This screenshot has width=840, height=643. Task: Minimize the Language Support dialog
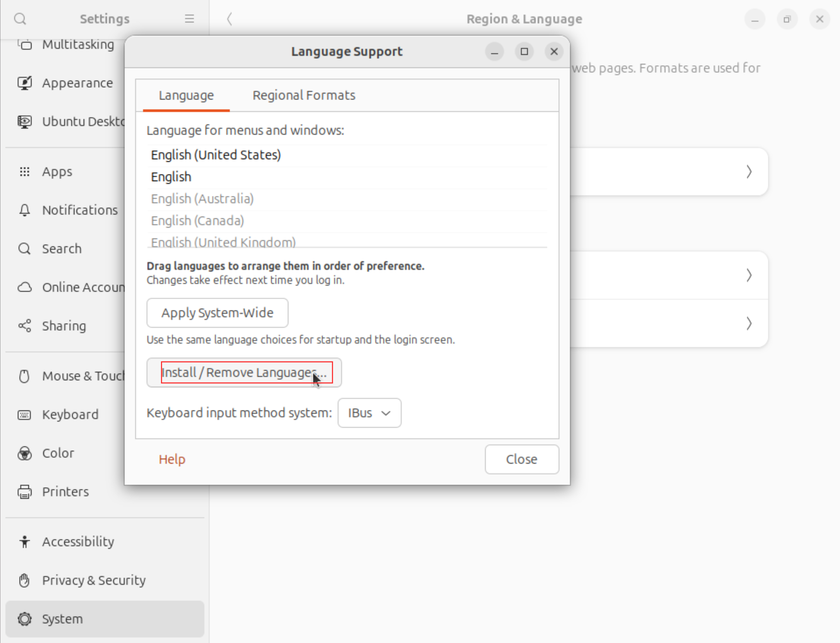(x=495, y=52)
